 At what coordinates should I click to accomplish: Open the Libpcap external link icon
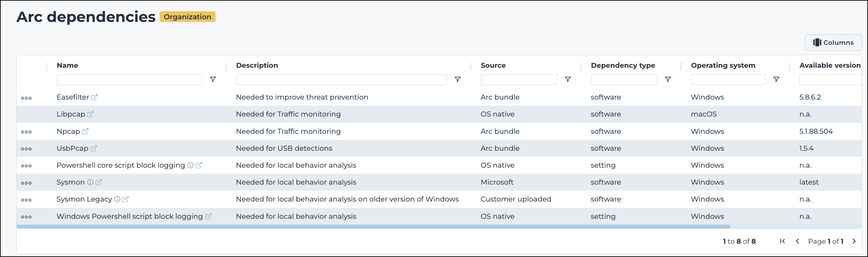[x=90, y=114]
